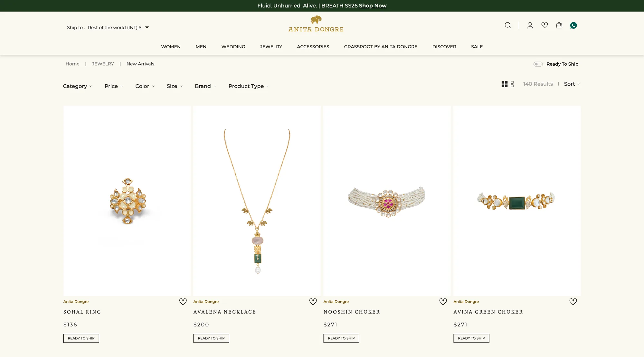This screenshot has width=644, height=357.
Task: Click the Shop Now banner link
Action: (373, 6)
